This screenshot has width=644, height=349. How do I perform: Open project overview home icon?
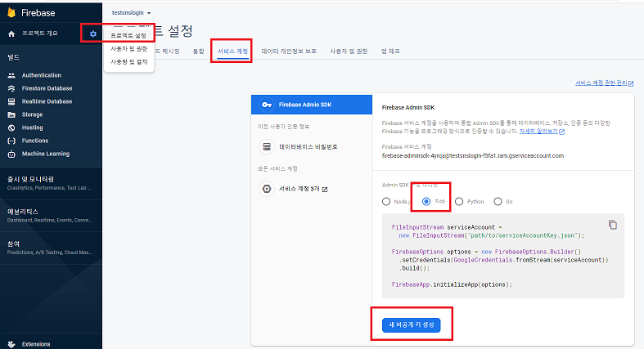click(x=11, y=34)
